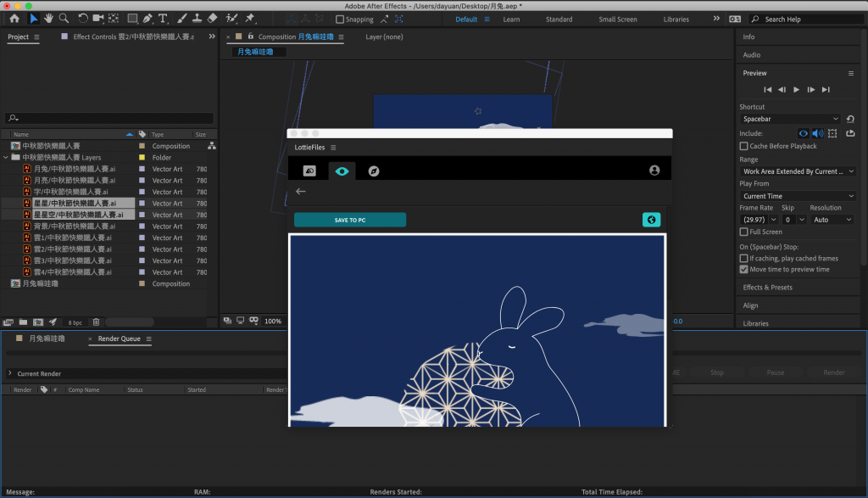Viewport: 868px width, 498px height.
Task: Delete selected item with trash icon
Action: (96, 322)
